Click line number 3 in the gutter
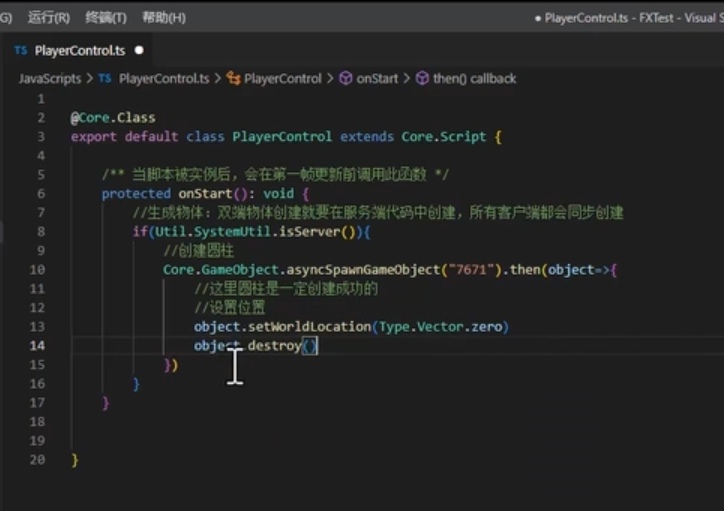The height and width of the screenshot is (511, 724). pos(41,137)
